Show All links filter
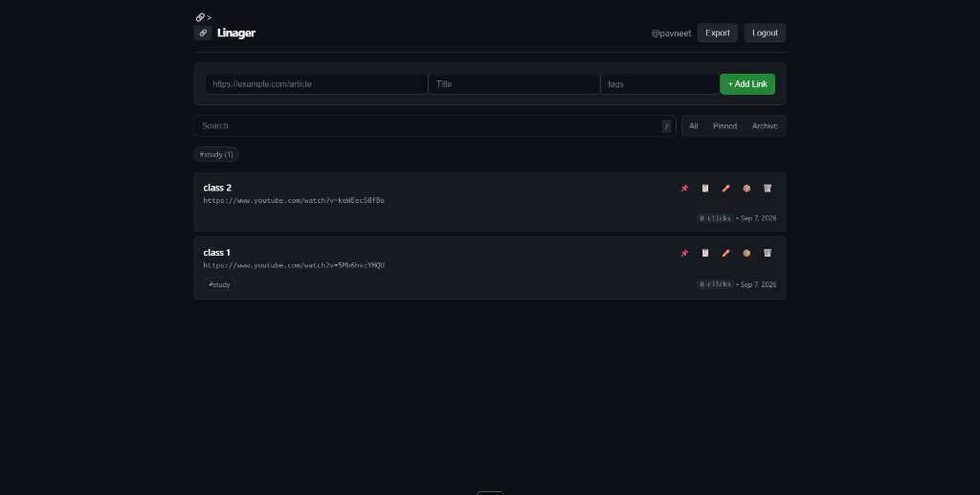This screenshot has width=980, height=495. click(x=693, y=126)
